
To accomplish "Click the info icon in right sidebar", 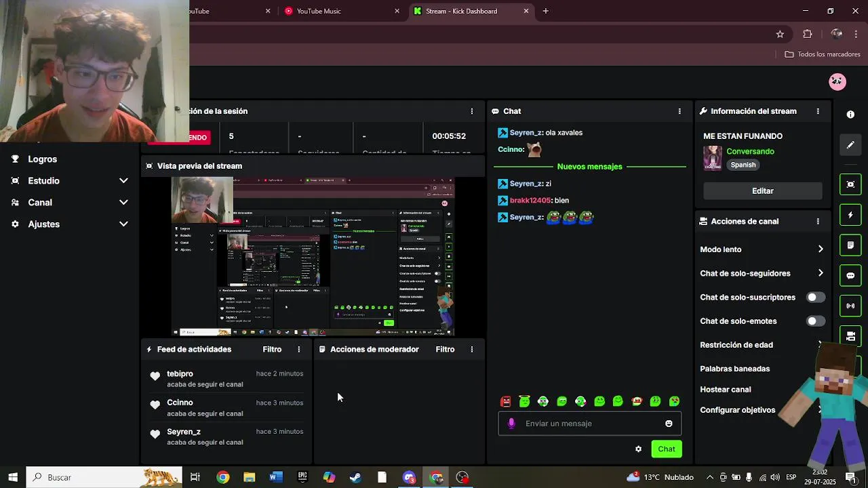I will point(850,115).
